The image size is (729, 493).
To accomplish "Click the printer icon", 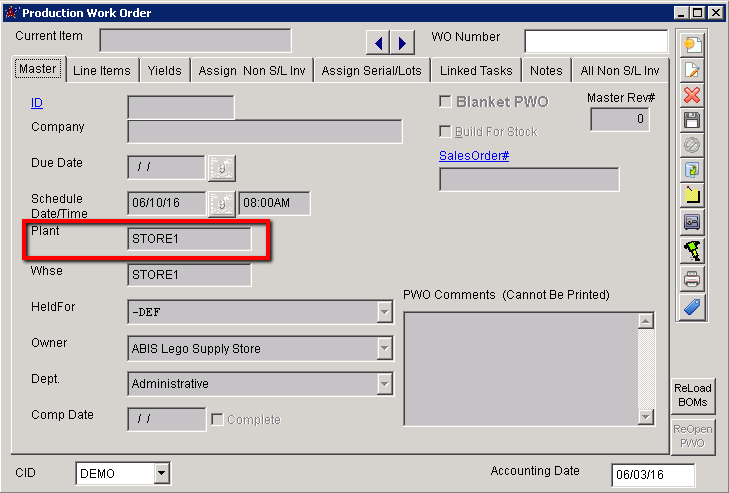I will [x=692, y=279].
